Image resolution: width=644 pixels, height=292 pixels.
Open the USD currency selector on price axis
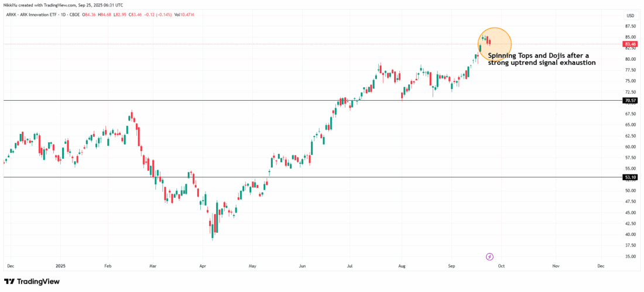point(630,15)
